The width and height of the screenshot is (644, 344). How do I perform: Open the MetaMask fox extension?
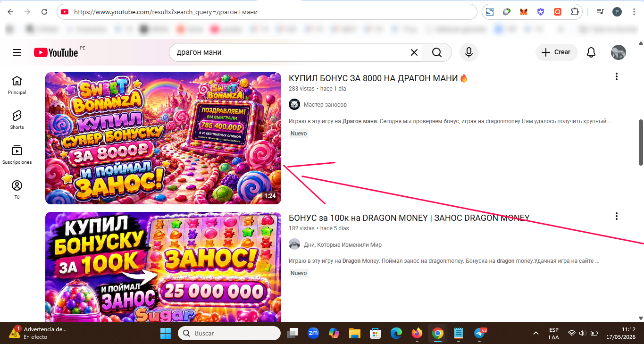tap(524, 12)
